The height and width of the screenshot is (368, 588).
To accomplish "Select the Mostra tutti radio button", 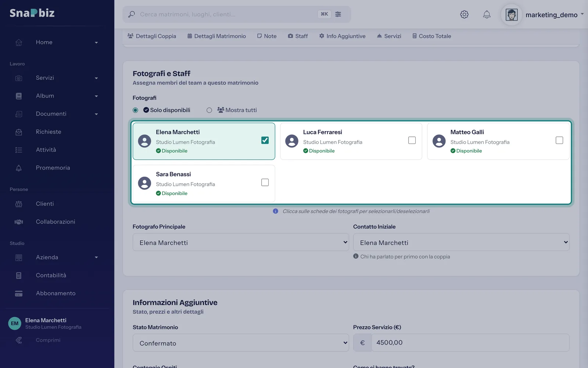I will pos(209,110).
